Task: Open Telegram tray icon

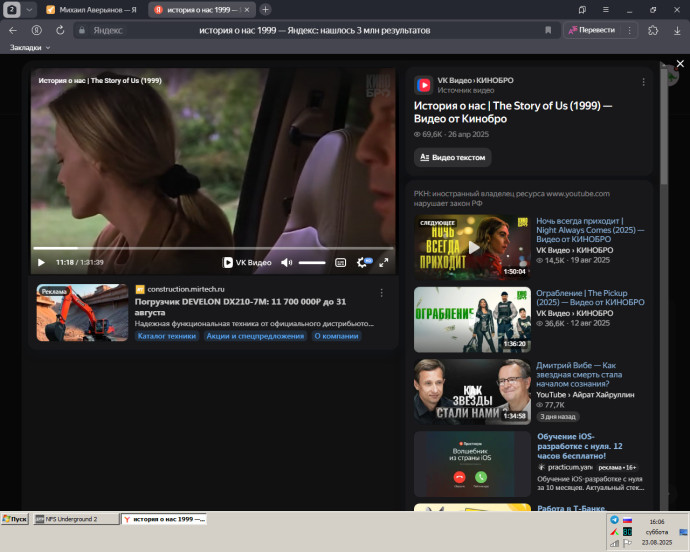Action: click(x=614, y=520)
